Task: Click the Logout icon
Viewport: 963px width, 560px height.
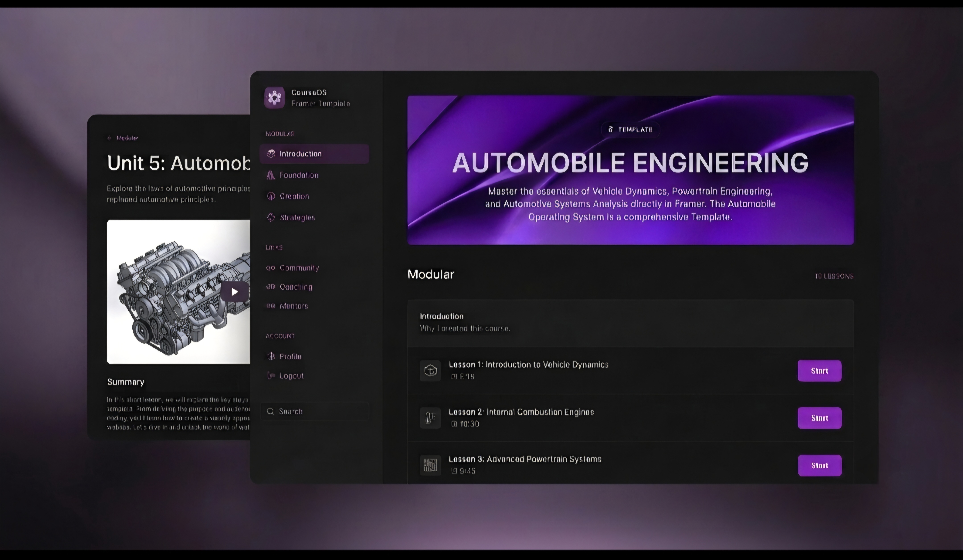Action: (x=271, y=375)
